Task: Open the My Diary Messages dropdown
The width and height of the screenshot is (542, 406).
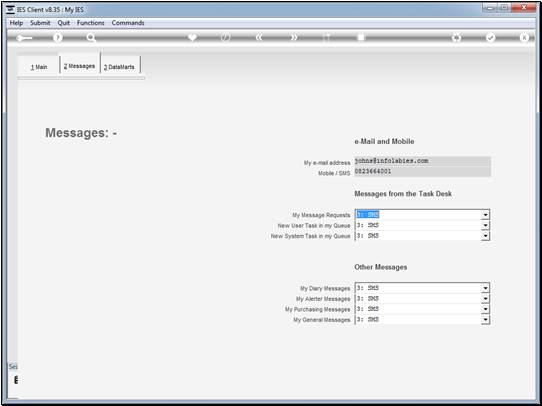Action: pos(486,288)
